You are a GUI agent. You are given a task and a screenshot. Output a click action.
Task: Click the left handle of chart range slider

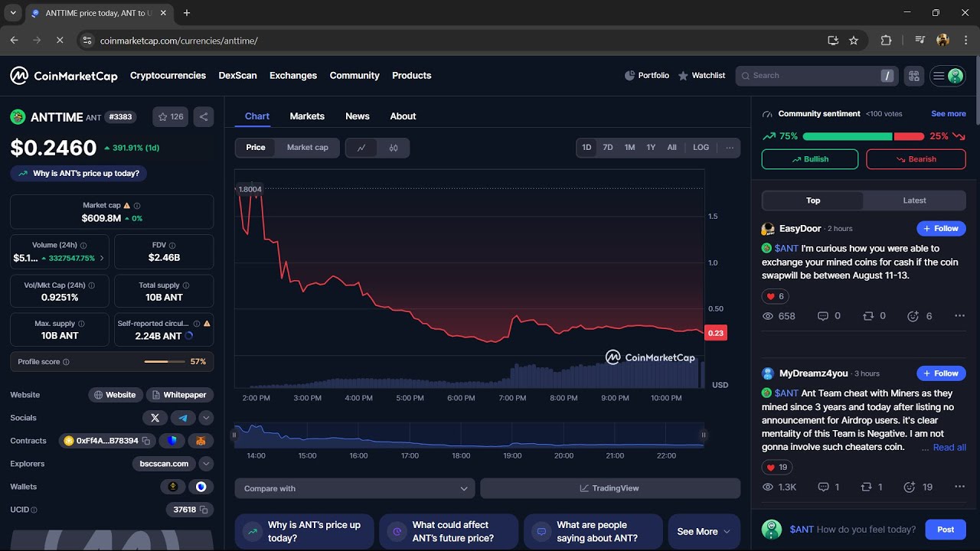tap(235, 435)
